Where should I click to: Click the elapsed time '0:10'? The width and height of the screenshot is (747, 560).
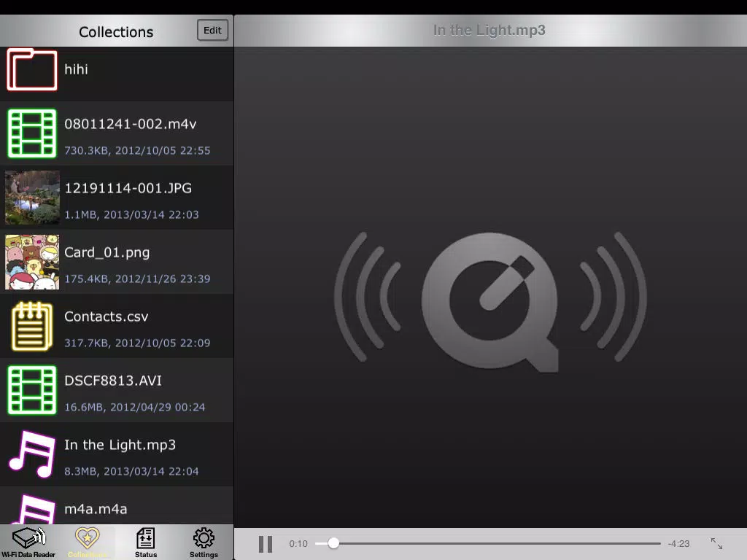pos(298,544)
